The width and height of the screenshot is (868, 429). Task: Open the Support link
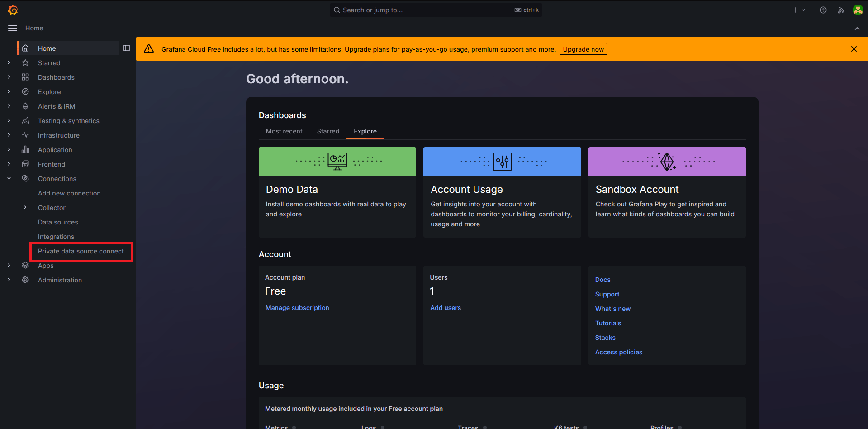(x=607, y=294)
